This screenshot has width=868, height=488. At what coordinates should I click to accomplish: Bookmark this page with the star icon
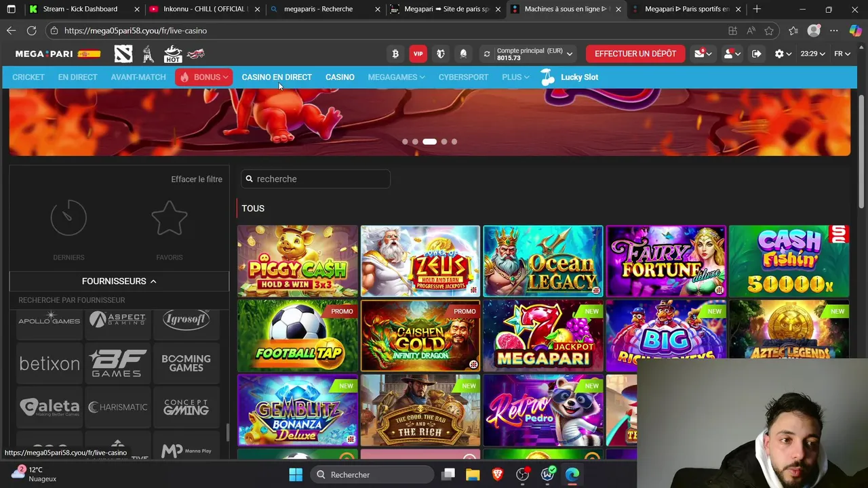pos(769,30)
